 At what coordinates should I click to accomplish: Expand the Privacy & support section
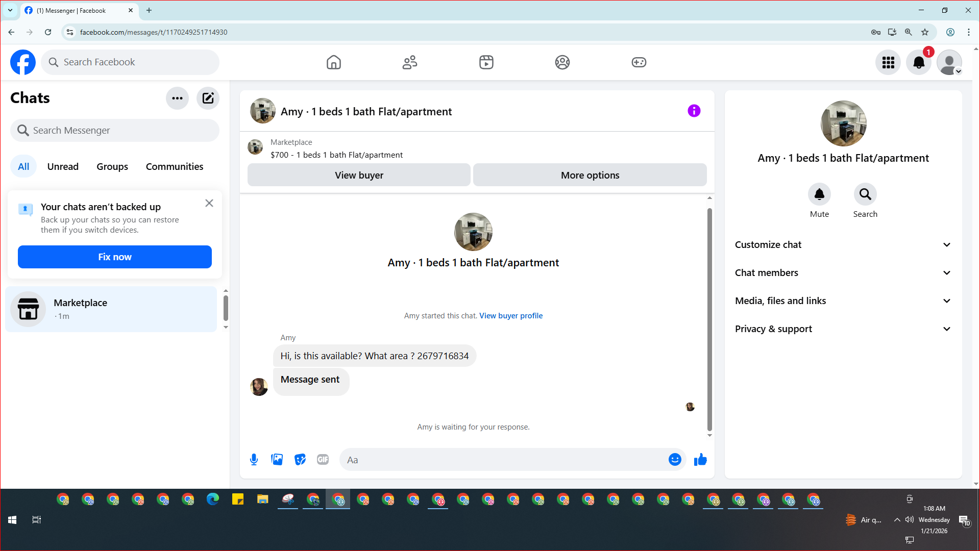pos(843,329)
